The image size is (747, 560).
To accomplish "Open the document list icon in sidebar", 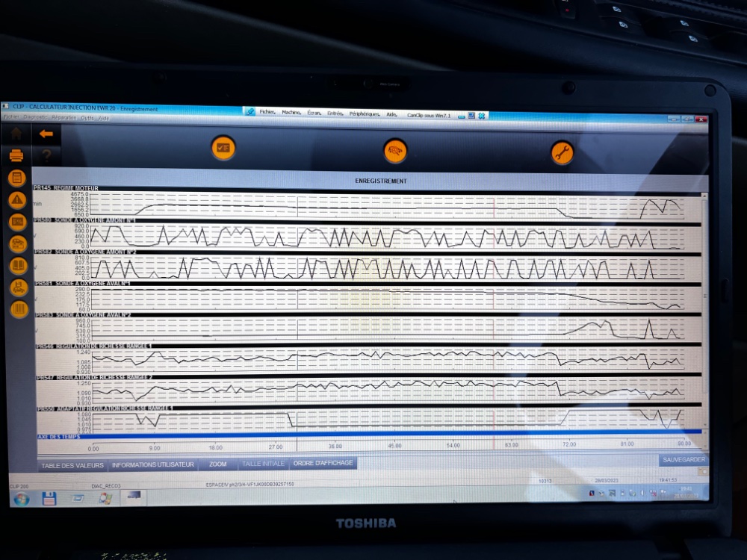I will [16, 178].
